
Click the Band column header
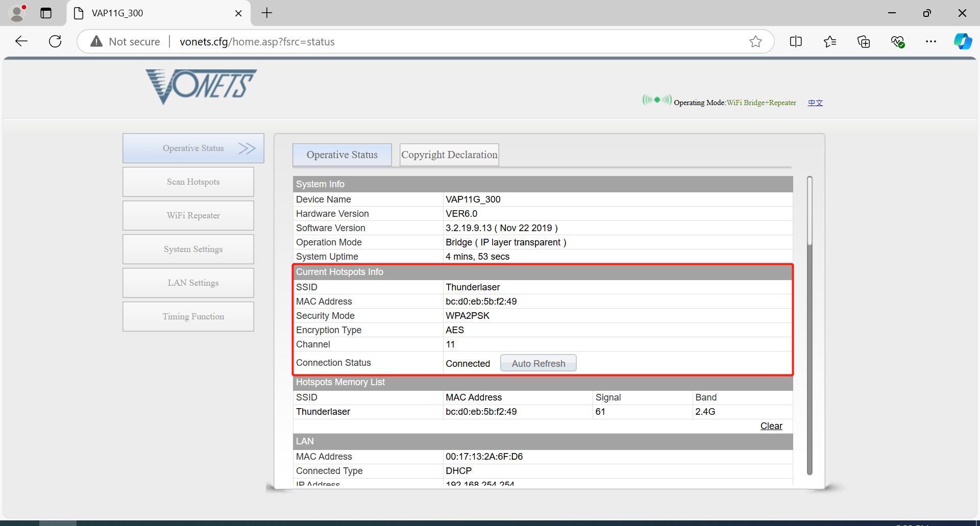[x=706, y=397]
